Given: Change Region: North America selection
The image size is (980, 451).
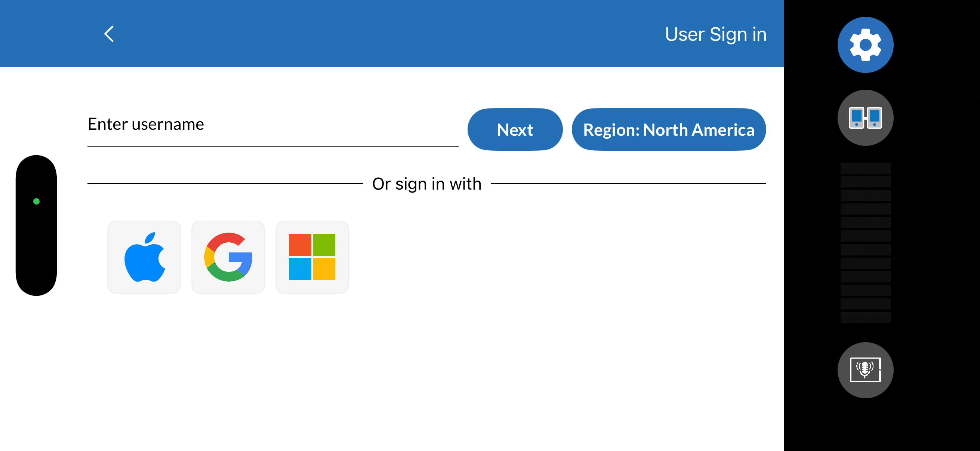Looking at the screenshot, I should 668,129.
